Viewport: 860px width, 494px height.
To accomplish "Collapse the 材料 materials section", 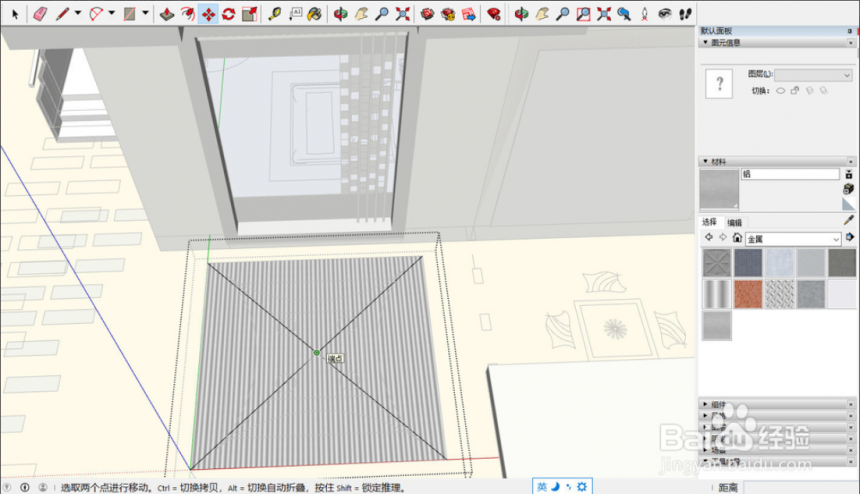I will (x=705, y=161).
